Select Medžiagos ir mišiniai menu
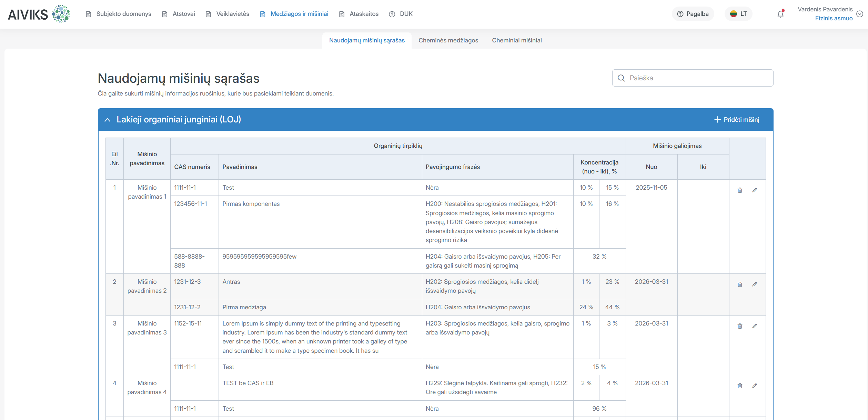868x420 pixels. pos(294,14)
